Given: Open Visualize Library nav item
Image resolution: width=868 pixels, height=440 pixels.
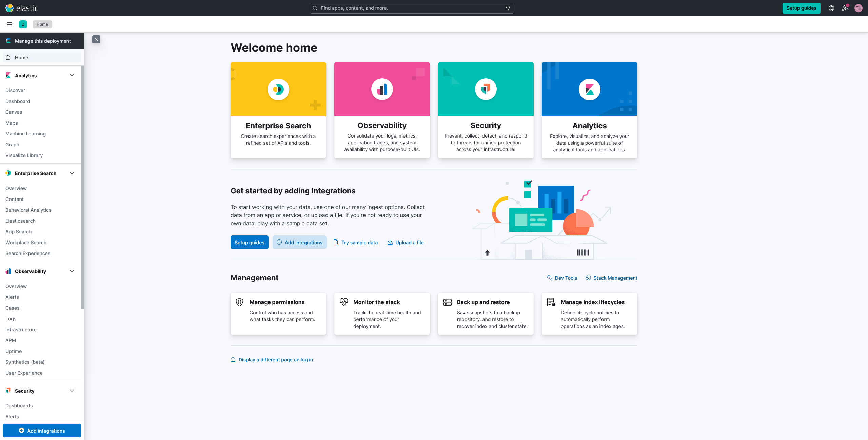Looking at the screenshot, I should [x=24, y=155].
